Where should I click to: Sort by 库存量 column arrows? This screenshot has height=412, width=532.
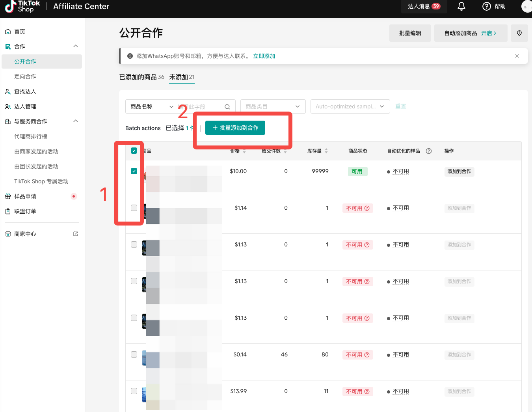tap(326, 151)
